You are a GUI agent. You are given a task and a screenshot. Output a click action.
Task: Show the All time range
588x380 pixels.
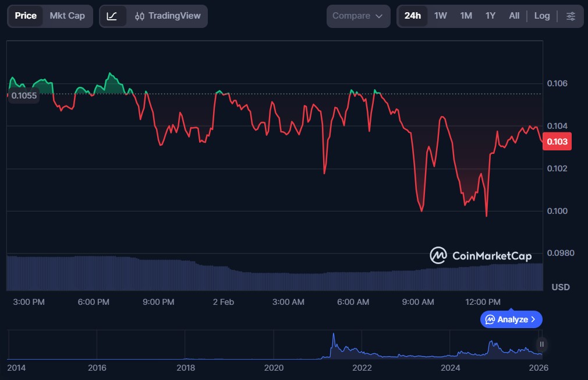coord(514,16)
